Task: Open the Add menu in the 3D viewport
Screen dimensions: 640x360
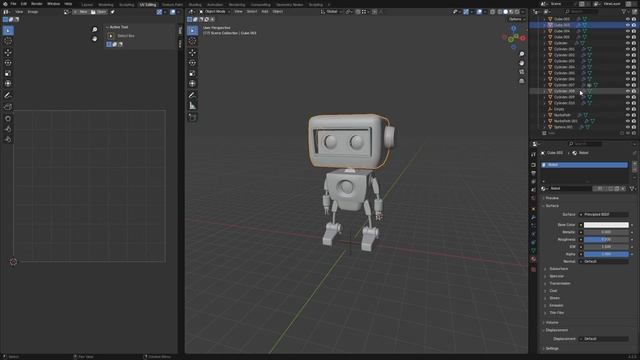Action: pyautogui.click(x=264, y=11)
